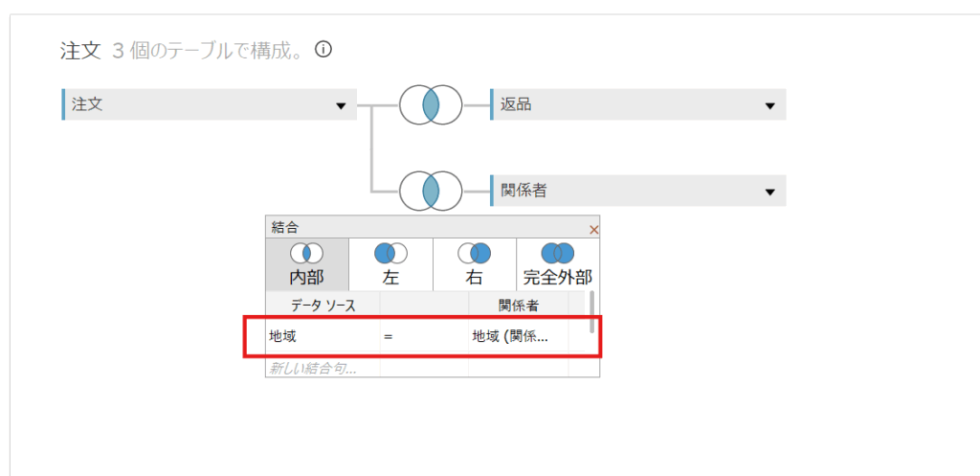This screenshot has width=980, height=476.
Task: Expand the 返品 table dropdown arrow
Action: pos(769,105)
